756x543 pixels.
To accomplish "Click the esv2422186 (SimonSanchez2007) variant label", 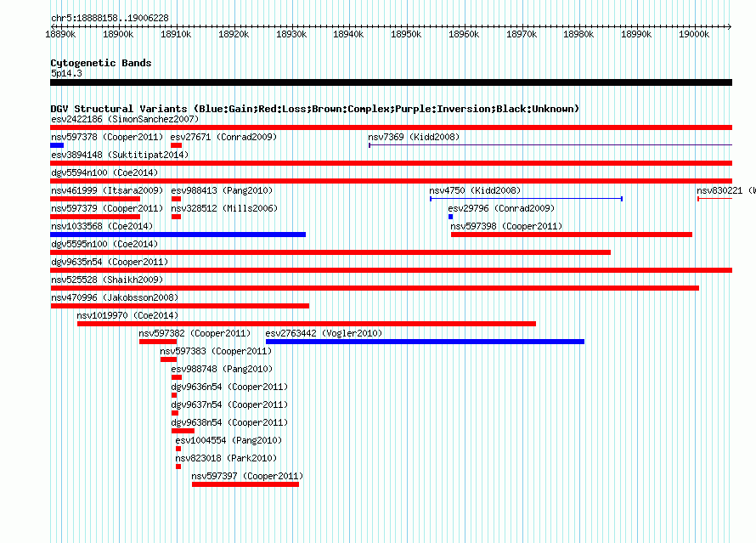I will pyautogui.click(x=125, y=119).
